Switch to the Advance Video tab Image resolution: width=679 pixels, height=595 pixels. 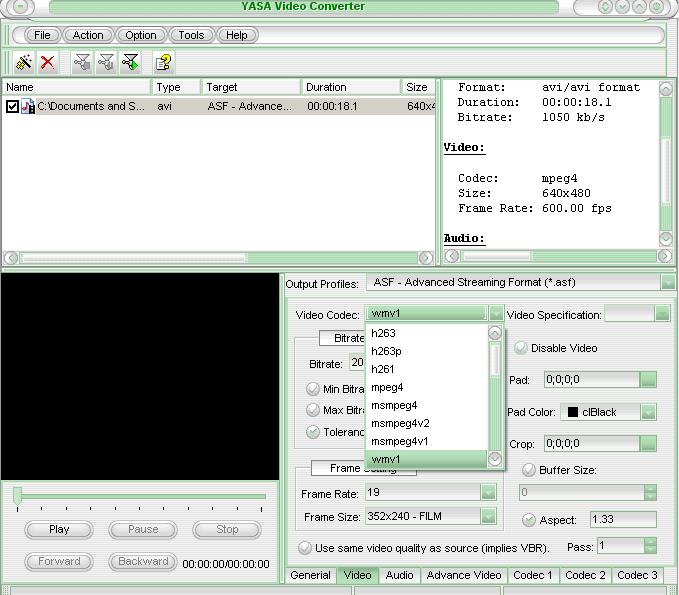coord(464,575)
